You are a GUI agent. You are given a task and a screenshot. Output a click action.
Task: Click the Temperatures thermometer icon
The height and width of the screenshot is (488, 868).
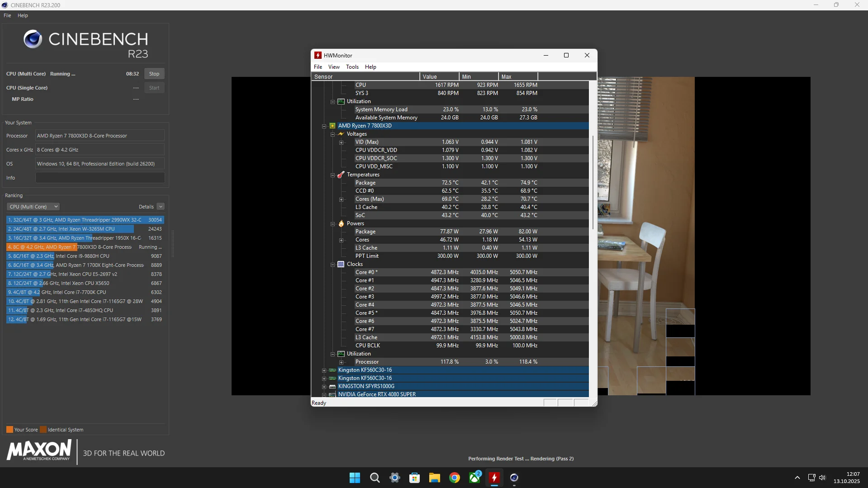click(341, 175)
